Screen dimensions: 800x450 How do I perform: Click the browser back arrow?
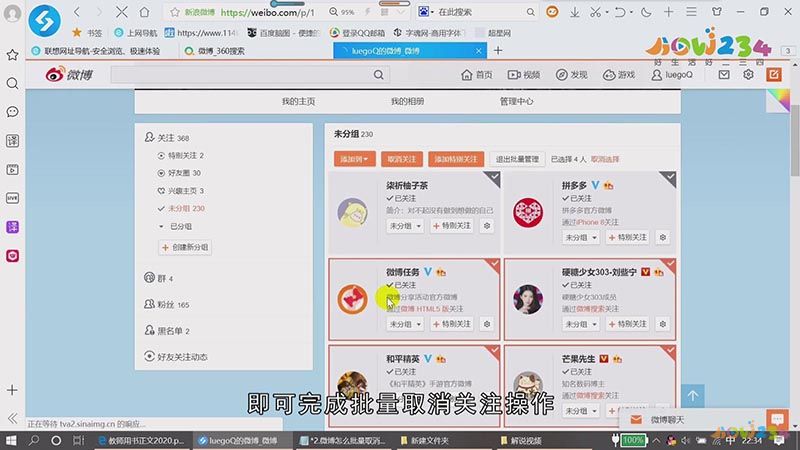(77, 12)
